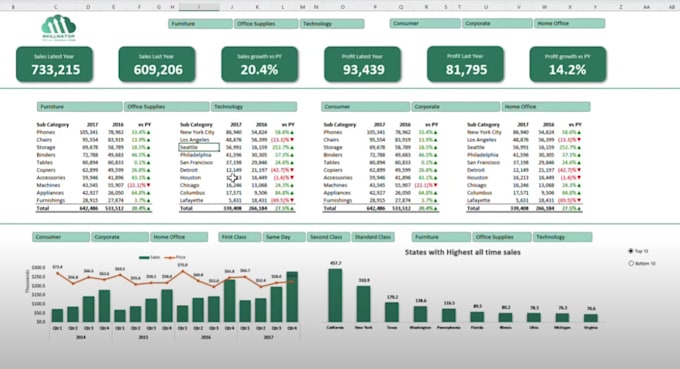Click the Thousands axis title on sales chart
The width and height of the screenshot is (680, 369).
(28, 281)
